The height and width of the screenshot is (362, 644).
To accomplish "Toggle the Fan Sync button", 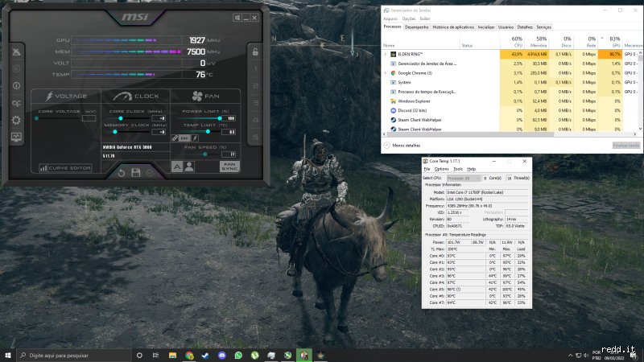I will coord(229,167).
